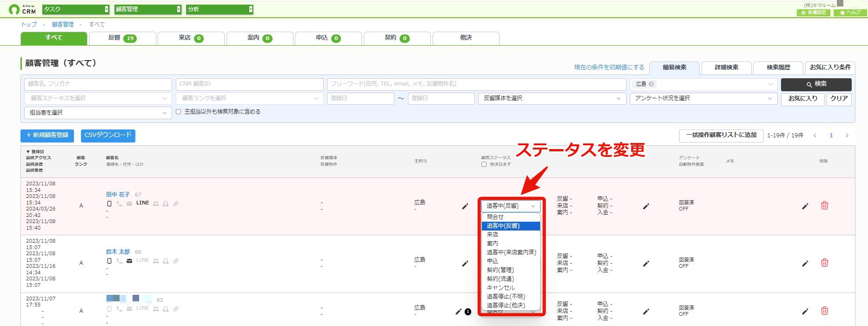Screen dimensions: 868x326
Task: Toggle the 他決含まず checkbox
Action: point(484,164)
